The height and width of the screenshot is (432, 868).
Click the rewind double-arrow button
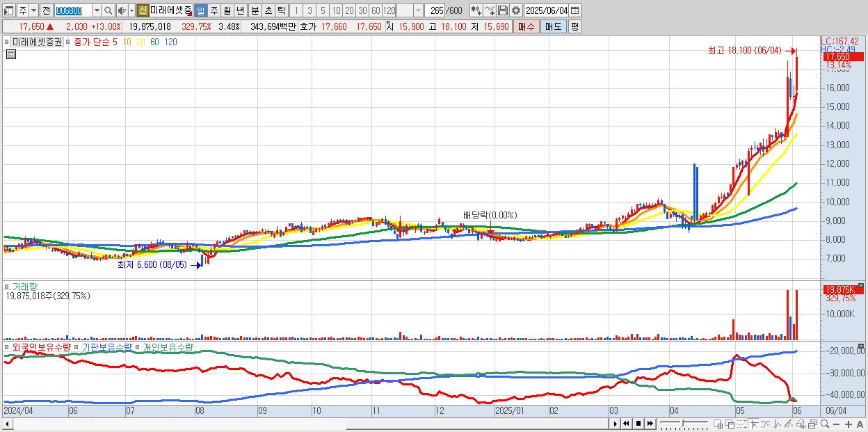pos(626,424)
